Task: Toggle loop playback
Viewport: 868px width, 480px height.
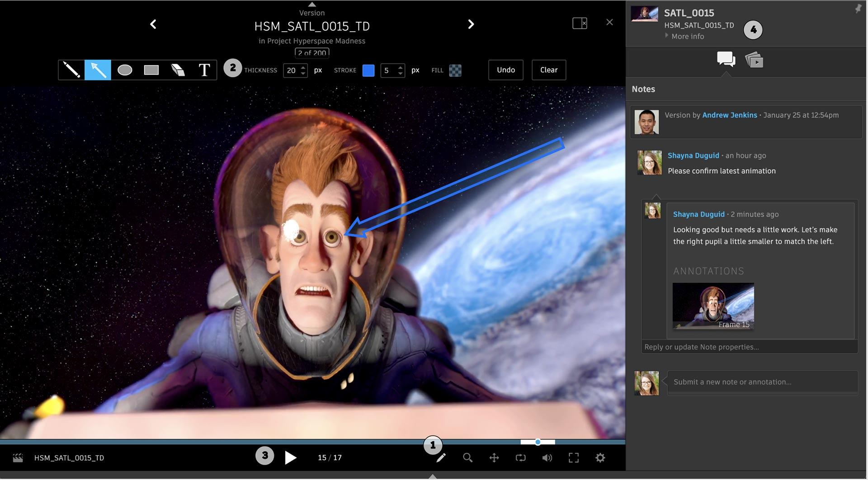Action: coord(520,458)
